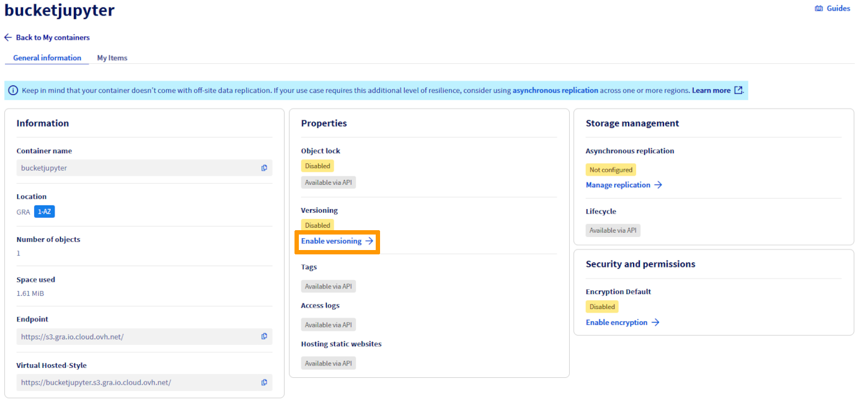Copy the Endpoint URL via its copy icon
The height and width of the screenshot is (407, 868).
(x=264, y=336)
